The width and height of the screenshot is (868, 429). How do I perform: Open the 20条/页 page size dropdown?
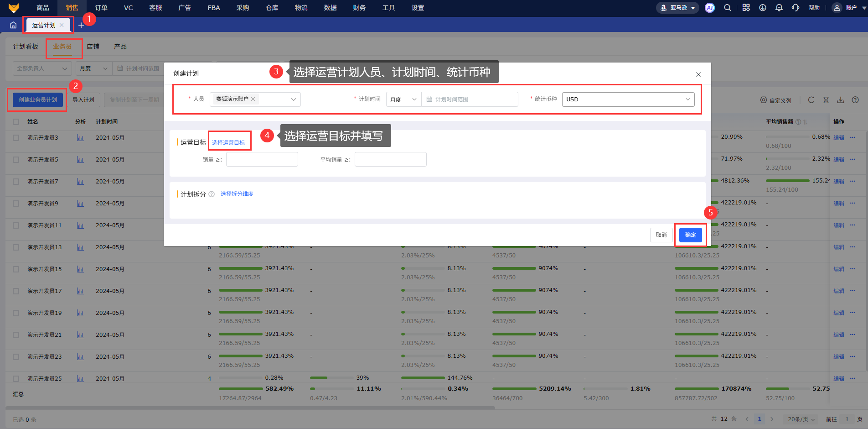[801, 419]
